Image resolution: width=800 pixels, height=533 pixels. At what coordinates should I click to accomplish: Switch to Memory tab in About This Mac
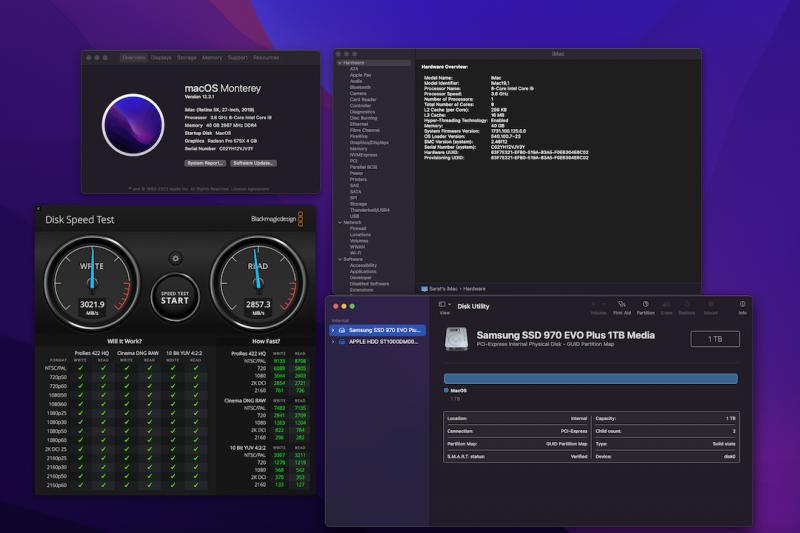click(212, 58)
